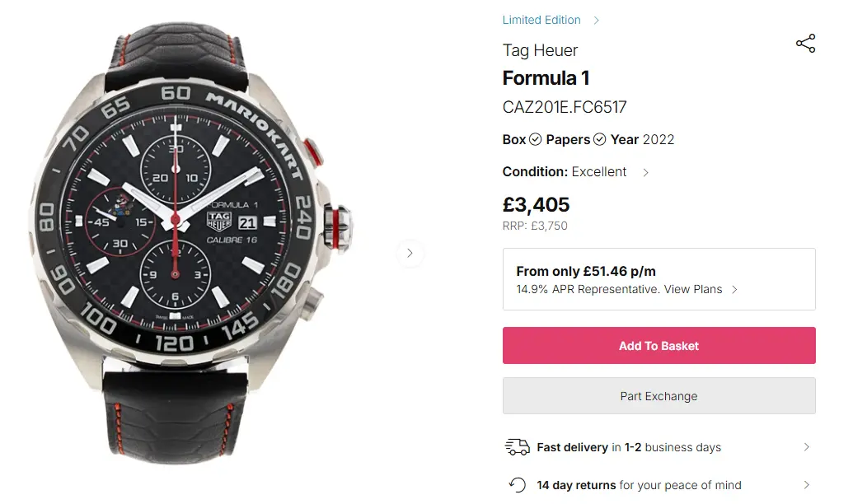Open the Limited Edition link

point(541,20)
